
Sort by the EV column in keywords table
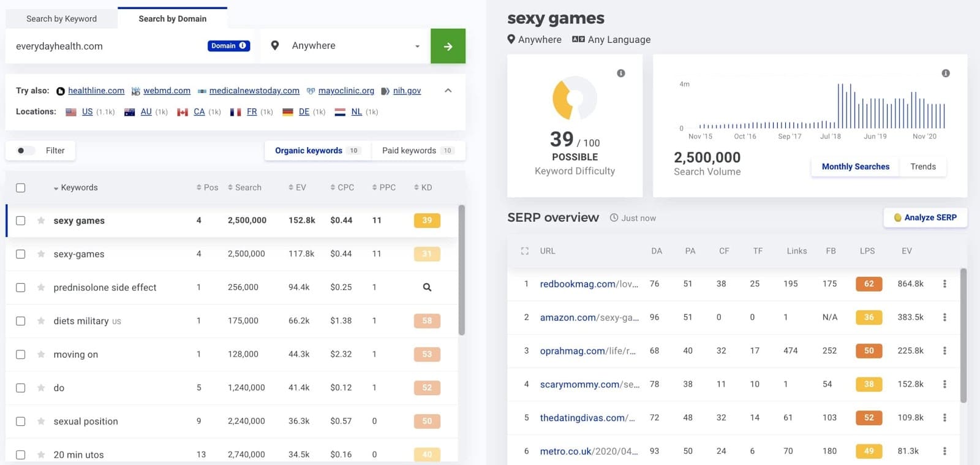coord(297,187)
